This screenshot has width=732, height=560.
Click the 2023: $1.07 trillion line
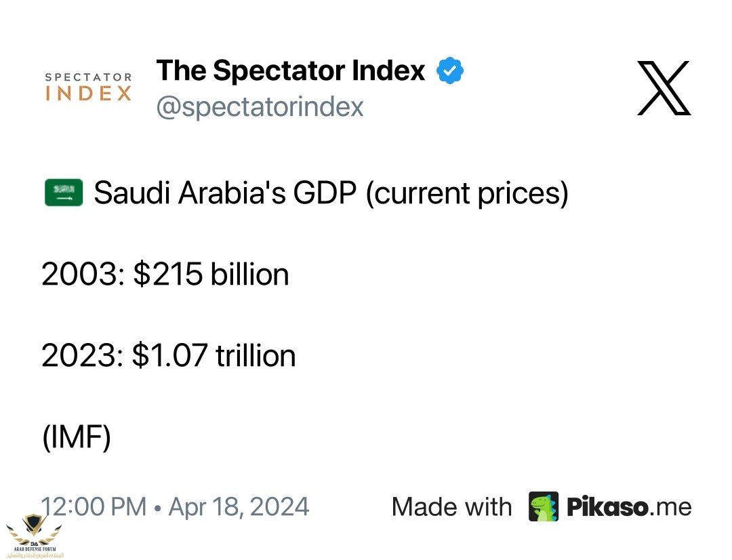(x=169, y=356)
